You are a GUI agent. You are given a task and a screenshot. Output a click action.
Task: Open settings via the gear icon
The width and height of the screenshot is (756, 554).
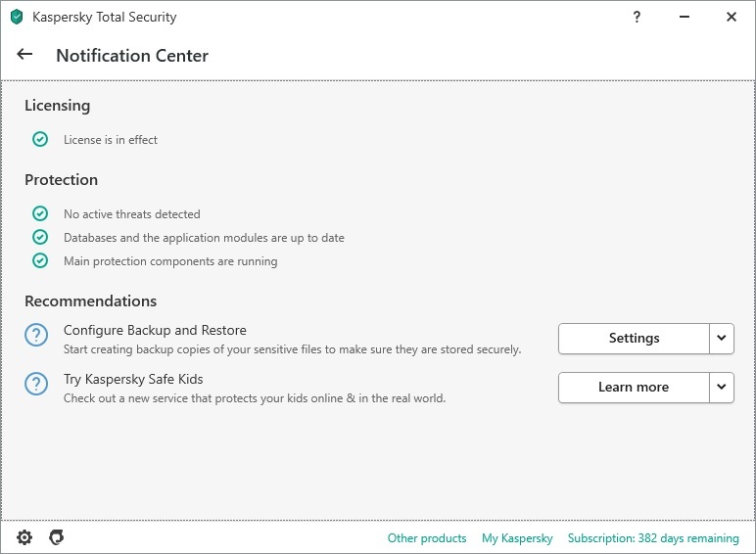[x=24, y=537]
